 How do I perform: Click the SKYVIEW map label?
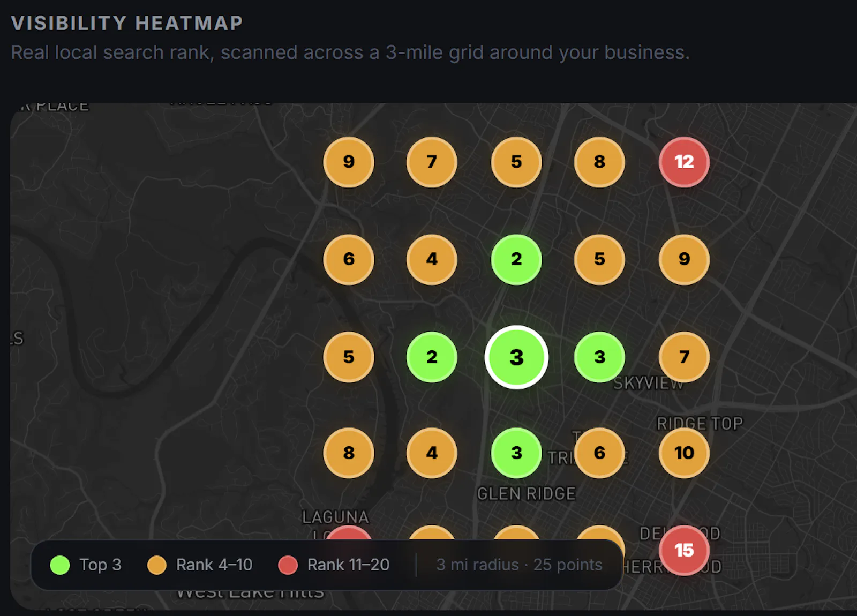coord(649,384)
